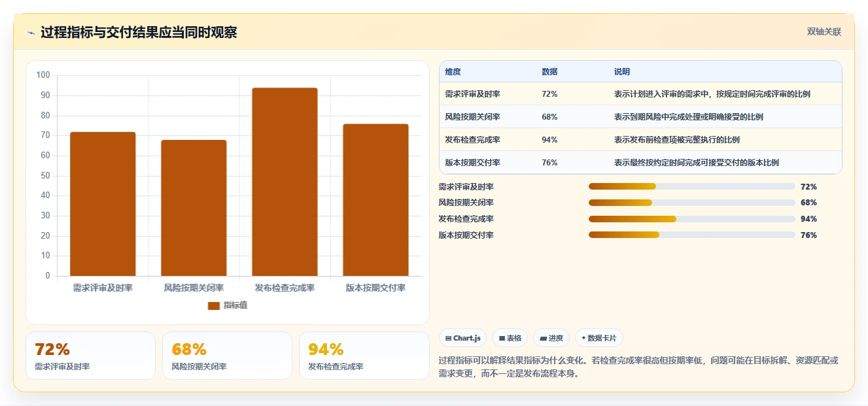Viewport: 868px width, 406px height.
Task: Click the 风险按期关闭率 bar in the chart
Action: (194, 208)
